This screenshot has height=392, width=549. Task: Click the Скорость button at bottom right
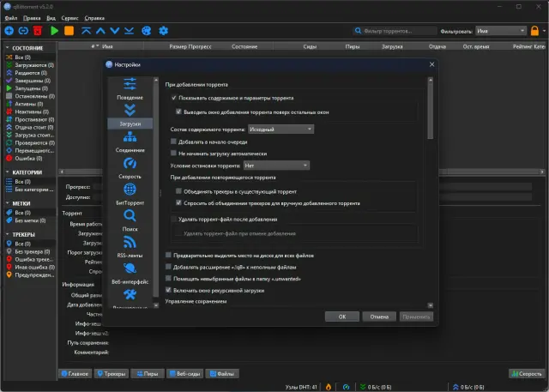click(x=527, y=374)
